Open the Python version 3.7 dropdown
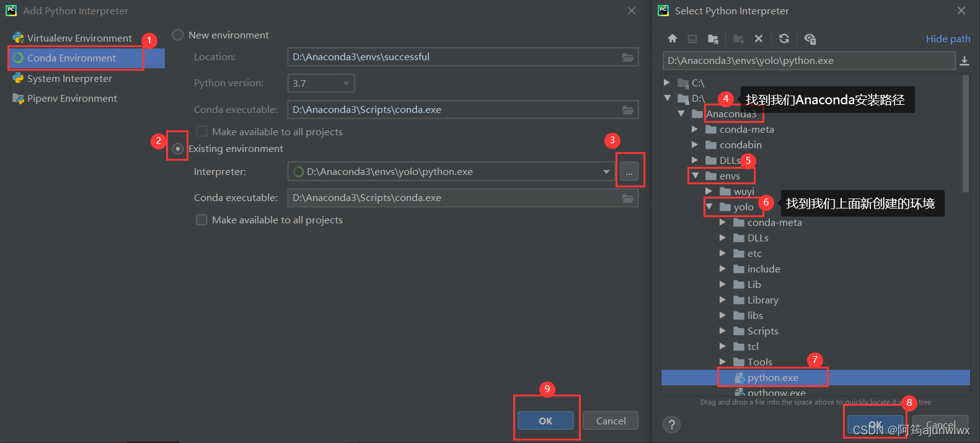 tap(321, 83)
